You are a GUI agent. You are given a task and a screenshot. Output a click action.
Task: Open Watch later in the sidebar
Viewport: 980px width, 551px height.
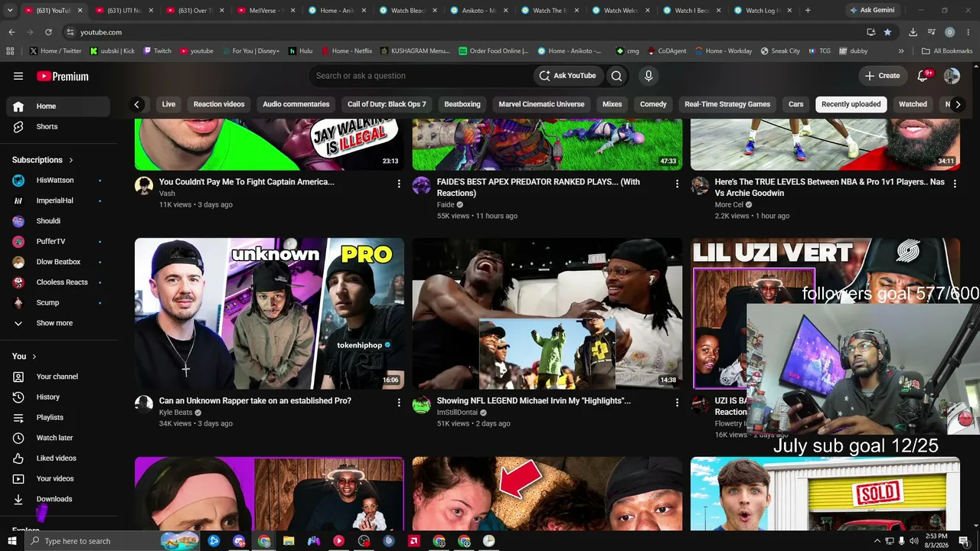coord(58,438)
